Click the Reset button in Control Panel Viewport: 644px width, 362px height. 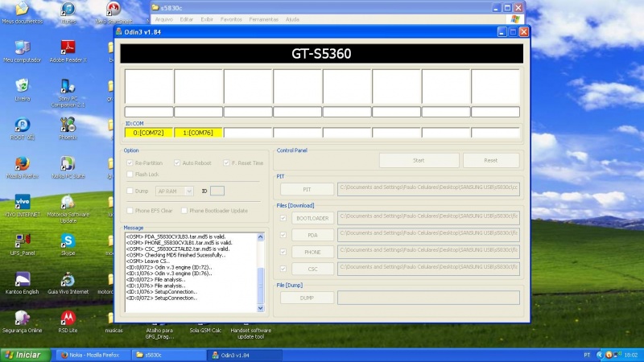pyautogui.click(x=491, y=160)
